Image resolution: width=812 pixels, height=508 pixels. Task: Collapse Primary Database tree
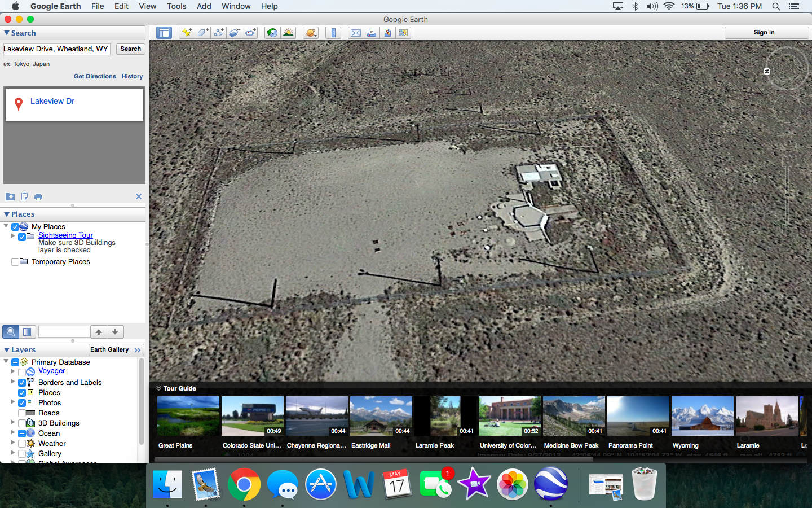tap(6, 361)
